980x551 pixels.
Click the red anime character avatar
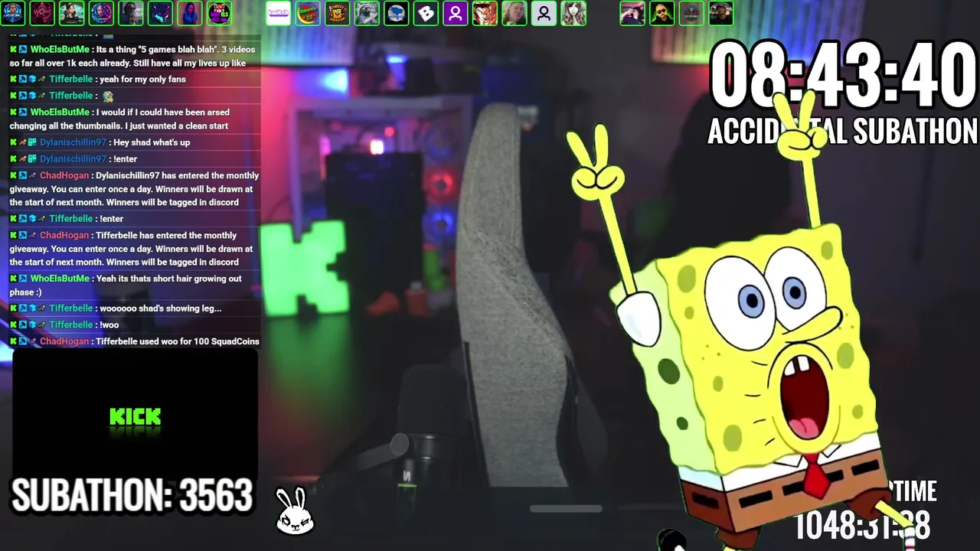click(x=485, y=13)
